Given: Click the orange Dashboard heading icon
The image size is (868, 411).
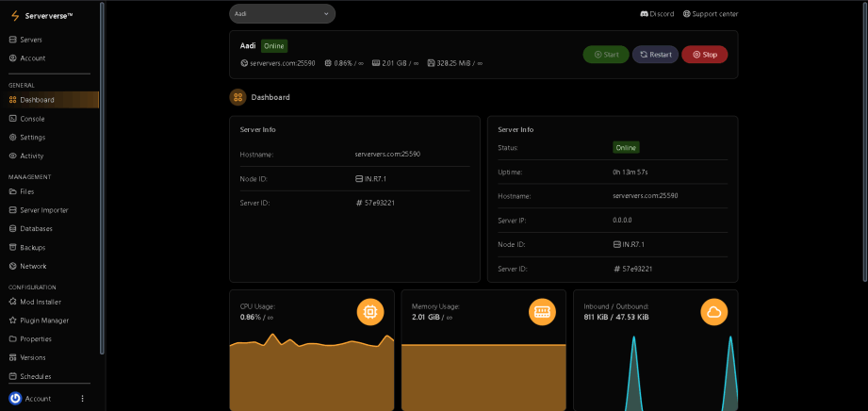Looking at the screenshot, I should point(238,97).
